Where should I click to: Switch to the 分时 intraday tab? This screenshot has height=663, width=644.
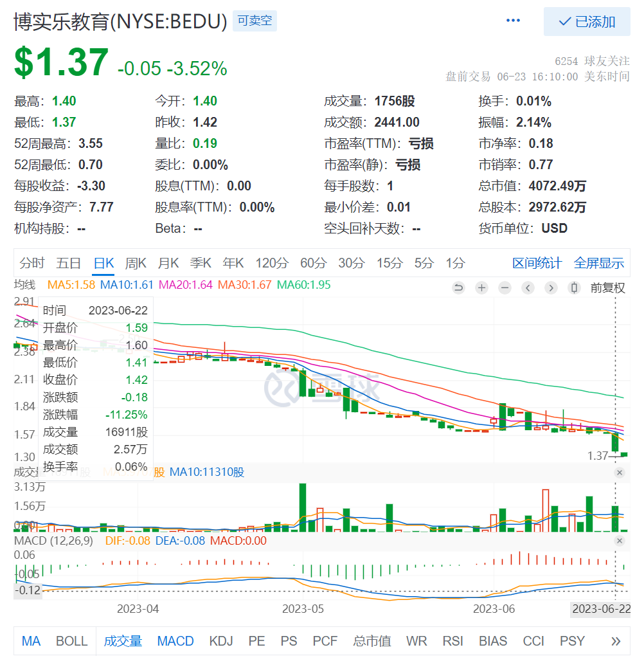[x=32, y=263]
